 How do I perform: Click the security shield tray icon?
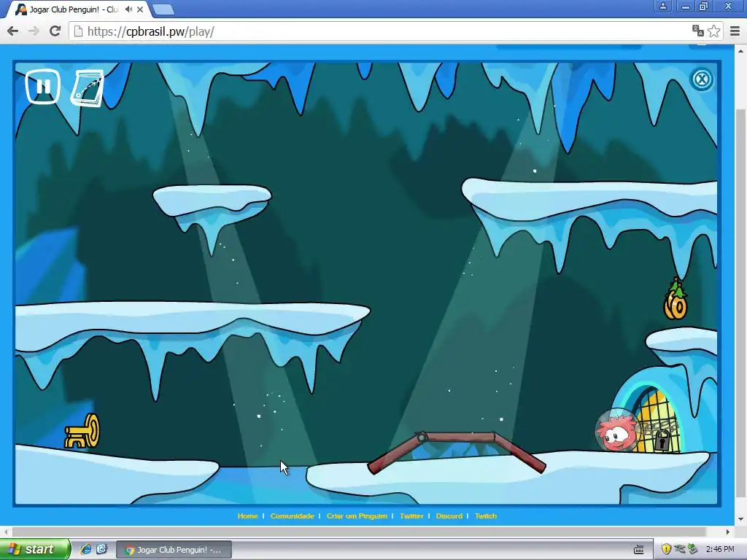click(x=667, y=549)
